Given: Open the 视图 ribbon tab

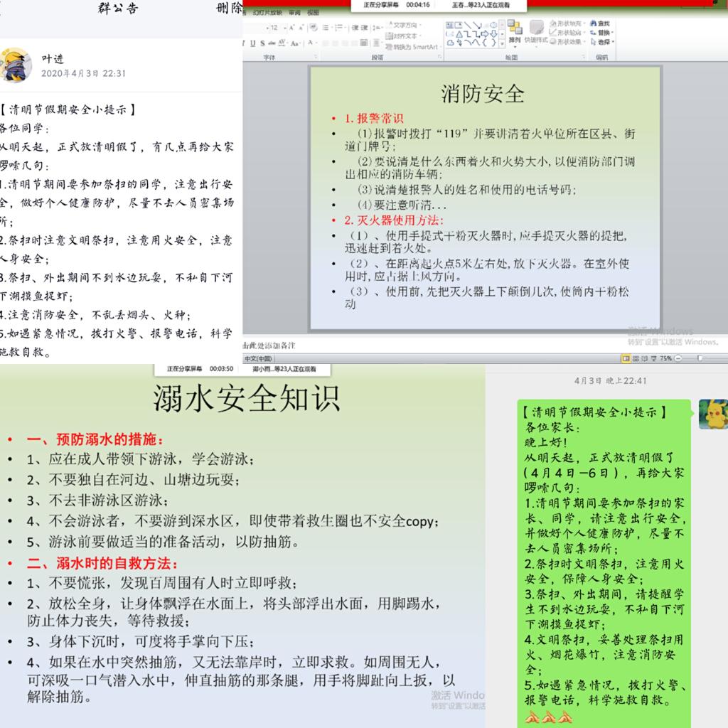Looking at the screenshot, I should coord(313,13).
